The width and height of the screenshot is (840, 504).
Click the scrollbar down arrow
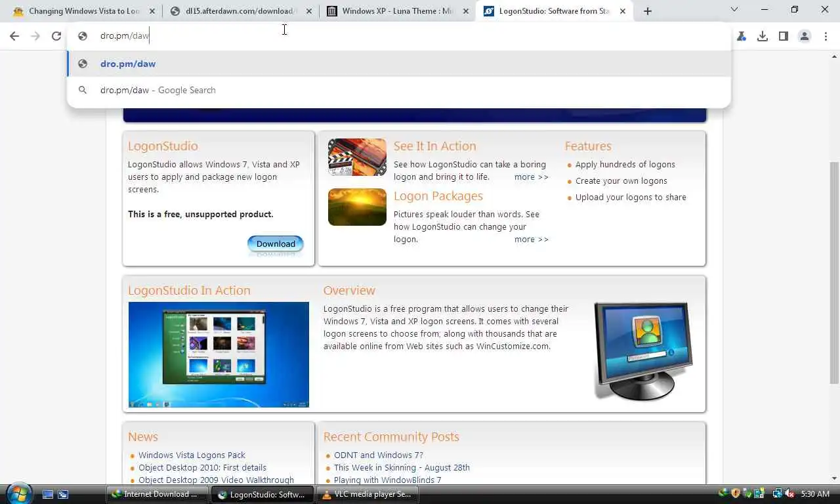[834, 478]
